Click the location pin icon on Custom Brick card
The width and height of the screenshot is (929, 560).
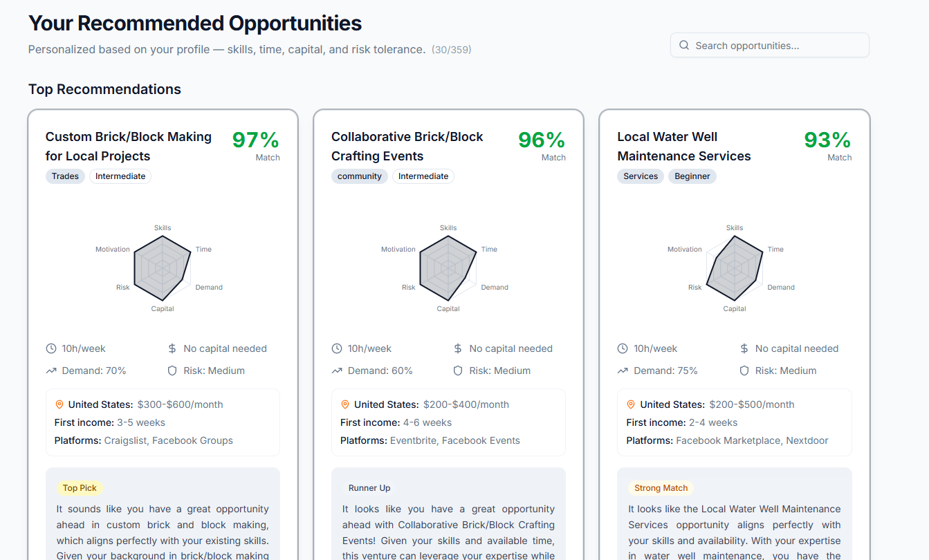point(59,404)
